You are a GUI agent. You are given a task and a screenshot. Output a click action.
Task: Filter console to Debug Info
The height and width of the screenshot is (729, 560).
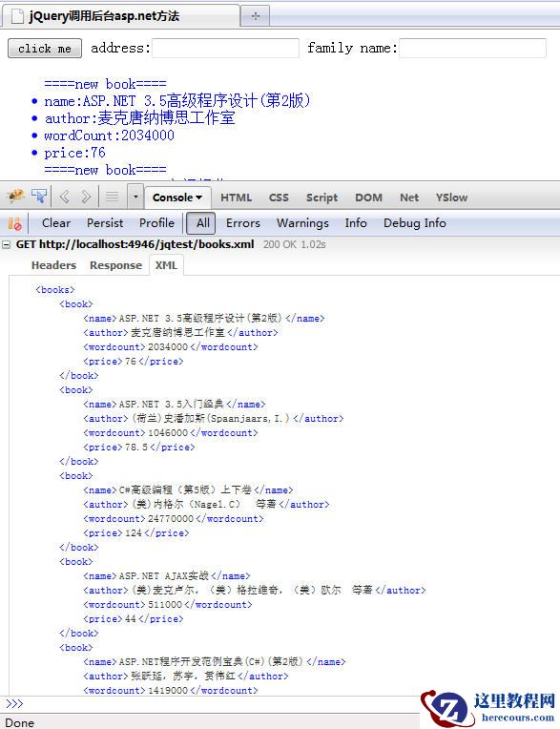pyautogui.click(x=415, y=223)
